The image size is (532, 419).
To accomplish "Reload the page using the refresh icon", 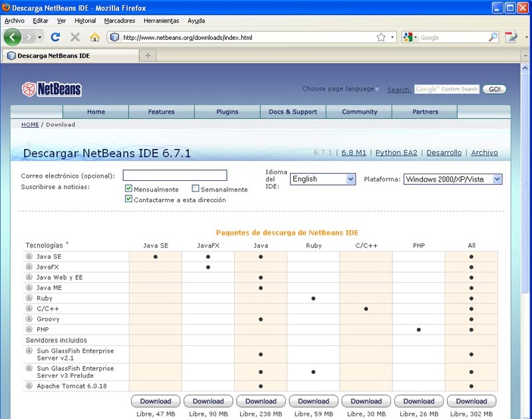I will [x=56, y=37].
